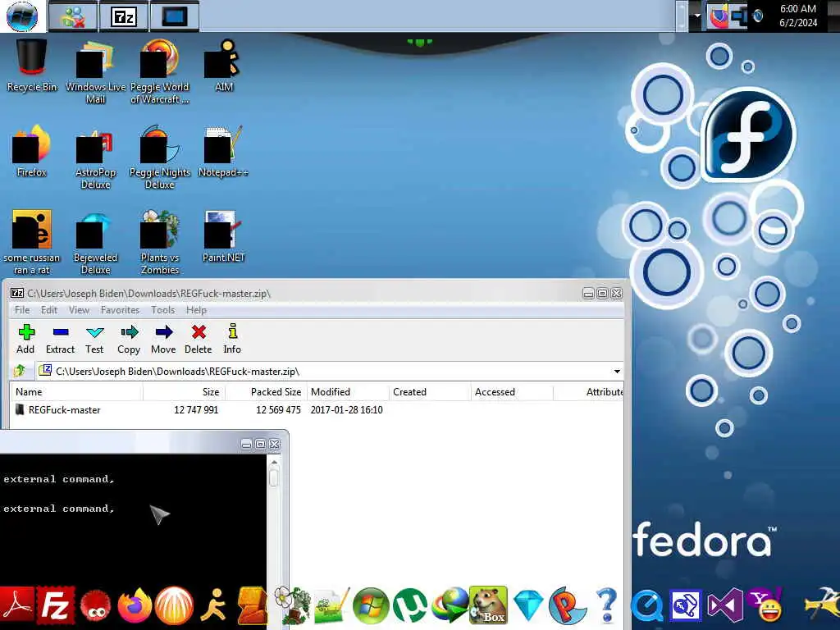Click the Windows Start orb

pyautogui.click(x=22, y=16)
